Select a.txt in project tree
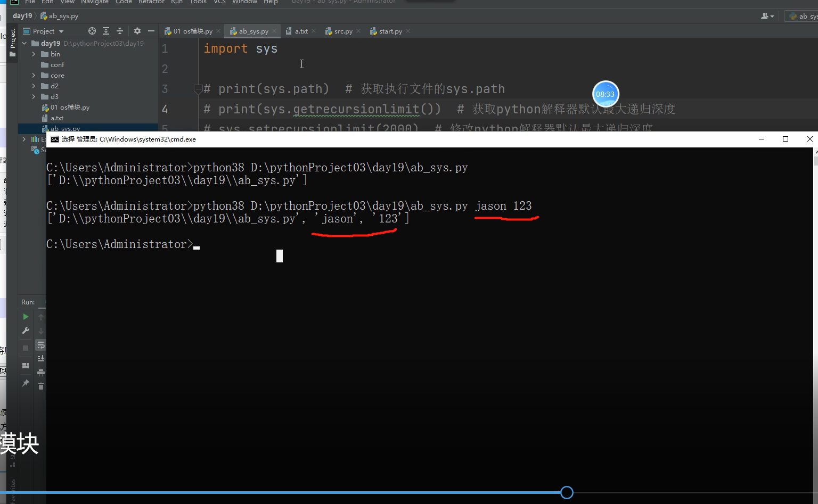This screenshot has width=818, height=504. (x=56, y=118)
